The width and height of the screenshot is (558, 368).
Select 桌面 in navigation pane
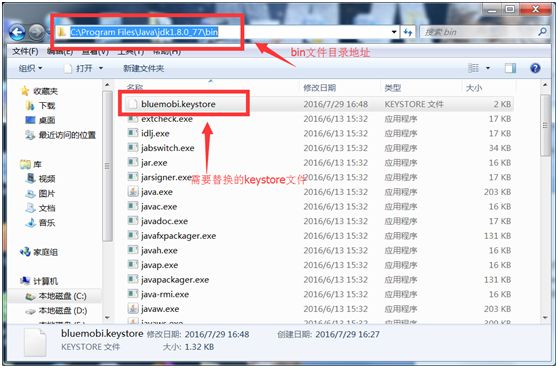(47, 120)
